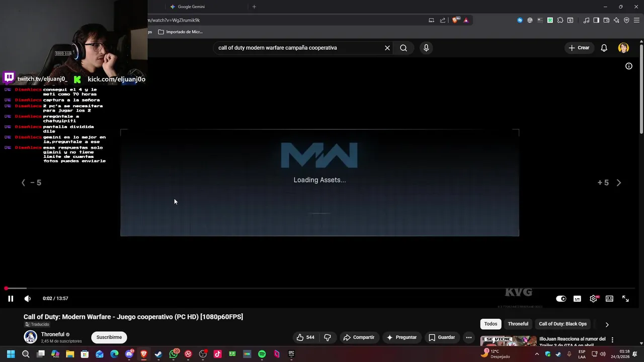644x362 pixels.
Task: Select the Throneful filter chip
Action: pyautogui.click(x=518, y=324)
